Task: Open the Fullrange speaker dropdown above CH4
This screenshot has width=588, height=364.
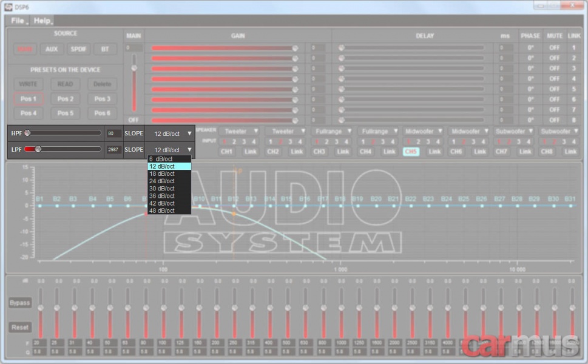Action: click(x=378, y=131)
